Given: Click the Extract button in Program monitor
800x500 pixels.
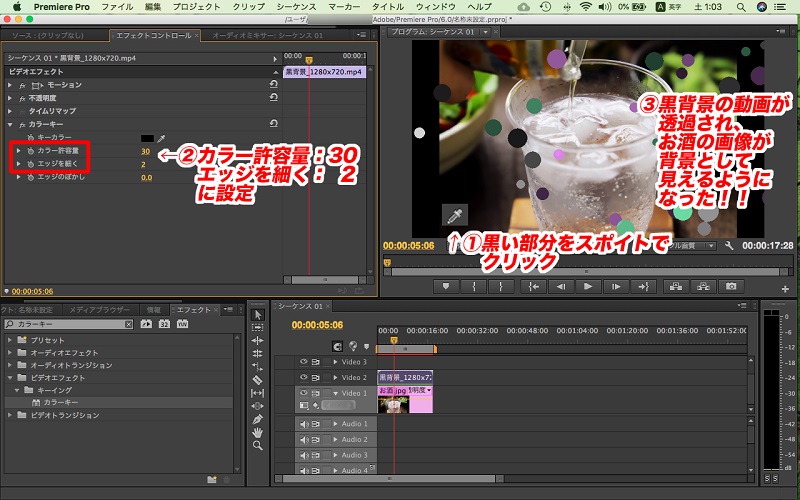Looking at the screenshot, I should coord(703,287).
